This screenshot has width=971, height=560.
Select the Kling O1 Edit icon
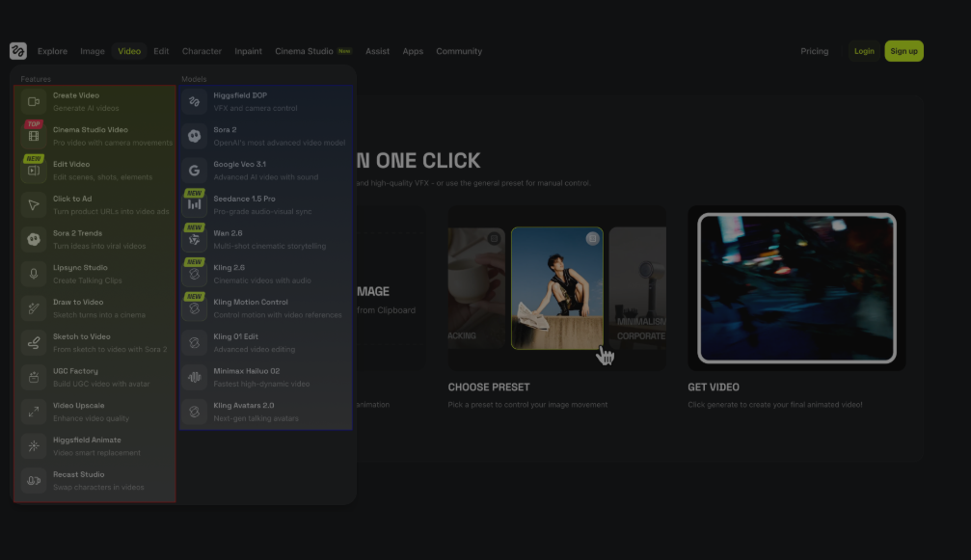(x=194, y=343)
